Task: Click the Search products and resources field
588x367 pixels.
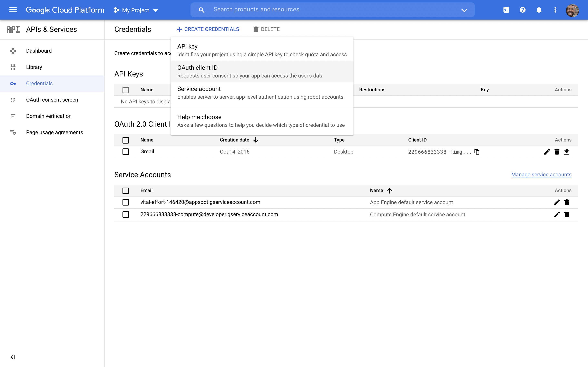Action: (x=328, y=10)
